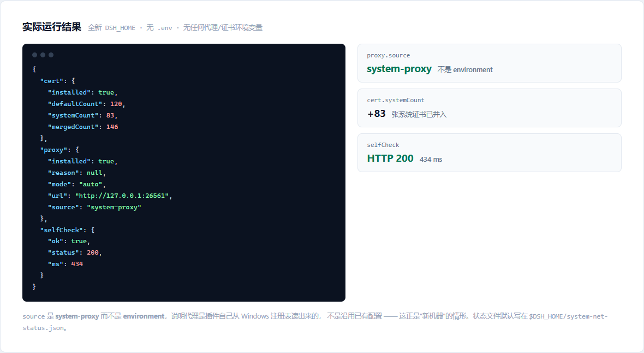
Task: Select the proxy "installed": true line
Action: (x=82, y=161)
